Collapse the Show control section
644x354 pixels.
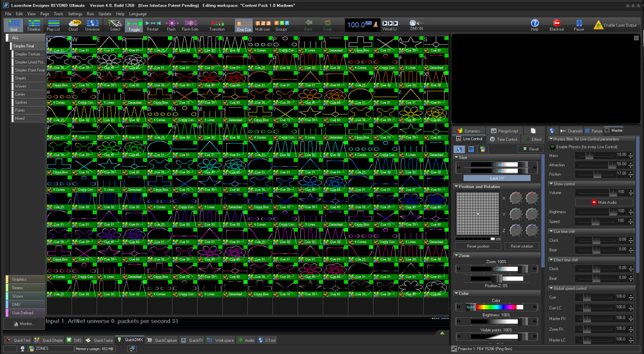tap(552, 184)
